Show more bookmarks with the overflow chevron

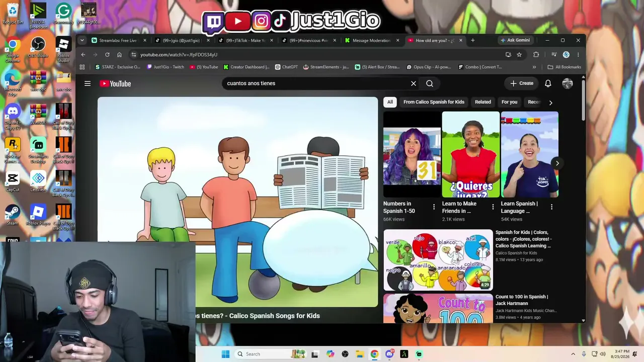pos(534,67)
